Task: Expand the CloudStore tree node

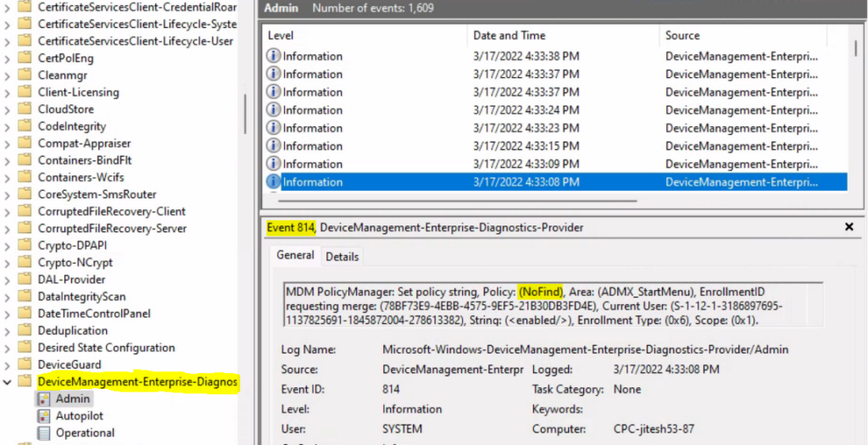Action: point(8,109)
